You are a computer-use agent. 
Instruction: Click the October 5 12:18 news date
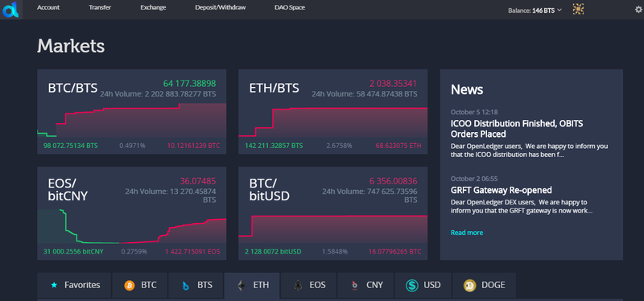tap(474, 112)
